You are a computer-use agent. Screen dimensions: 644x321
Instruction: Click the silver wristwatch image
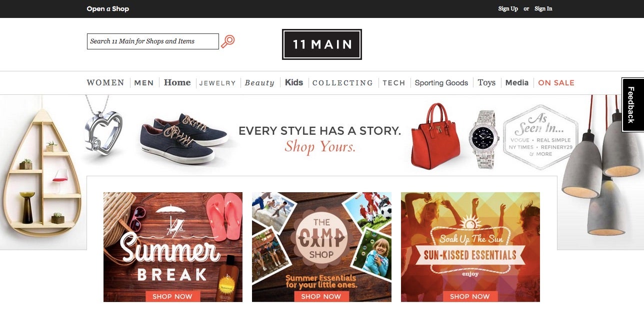point(483,139)
